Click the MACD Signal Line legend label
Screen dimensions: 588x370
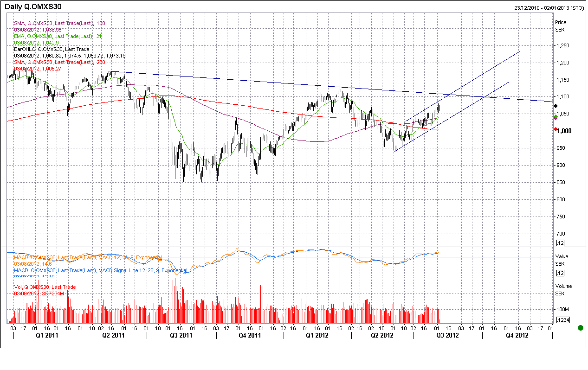tap(101, 270)
